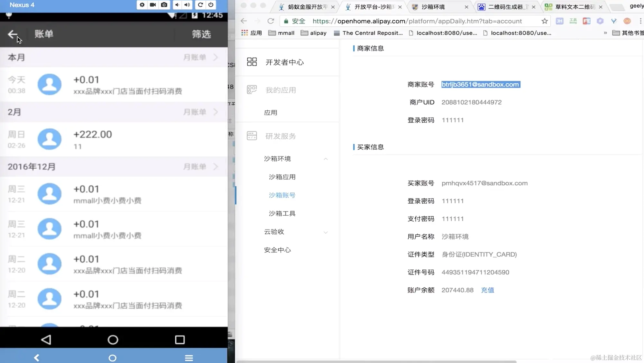Open the alipay bookmarks folder
The image size is (644, 363).
coord(314,33)
